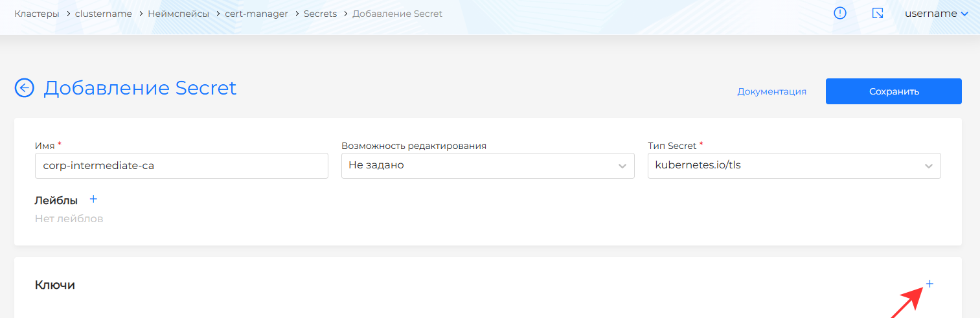Open the exclamation alert icon in header

click(840, 14)
